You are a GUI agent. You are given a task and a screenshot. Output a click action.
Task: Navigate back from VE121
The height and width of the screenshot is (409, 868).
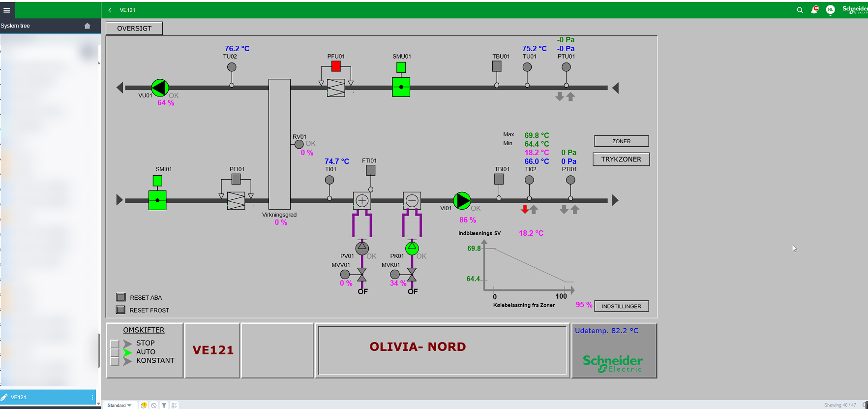tap(110, 10)
